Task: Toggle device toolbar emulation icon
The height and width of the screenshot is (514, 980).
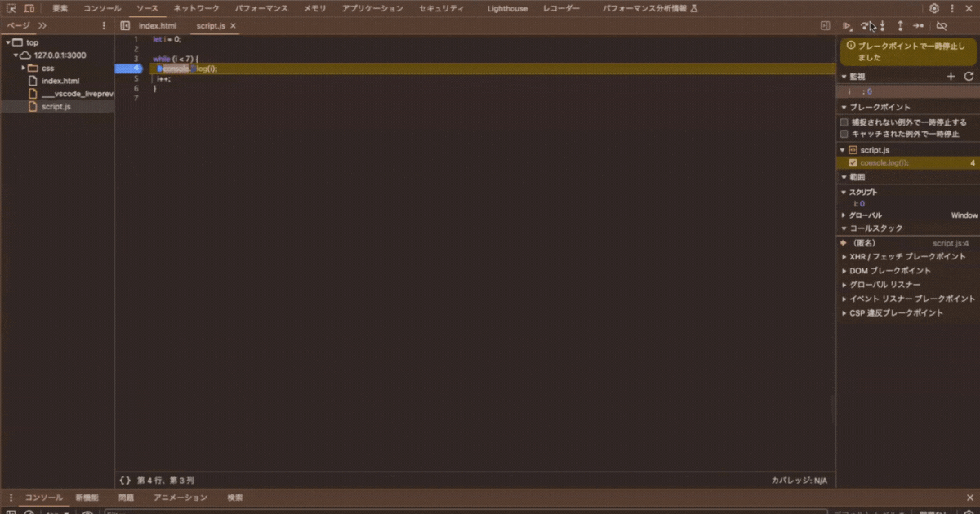Action: (29, 8)
